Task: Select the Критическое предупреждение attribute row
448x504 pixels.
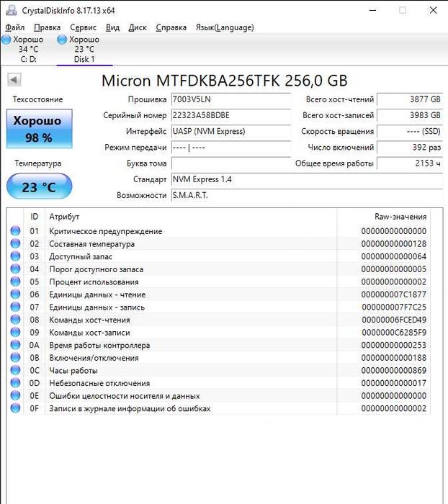Action: [219, 231]
